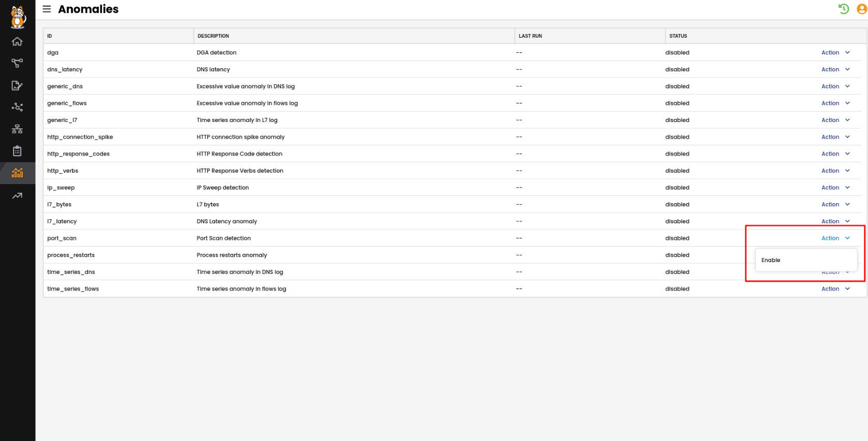Click 'IP Sweep detection' description
Image resolution: width=868 pixels, height=441 pixels.
coord(223,188)
